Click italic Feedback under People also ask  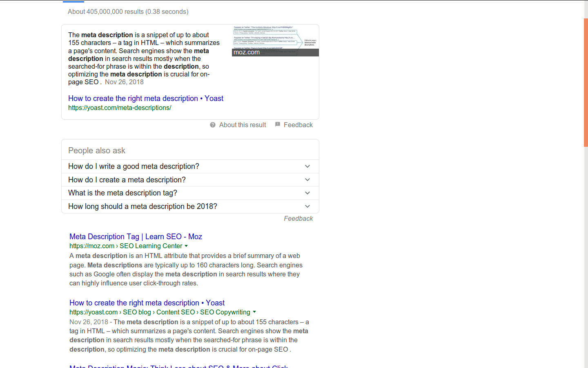click(298, 218)
